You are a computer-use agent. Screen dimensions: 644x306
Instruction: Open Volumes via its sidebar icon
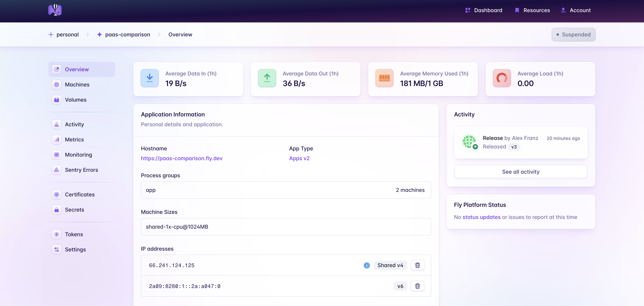(56, 100)
